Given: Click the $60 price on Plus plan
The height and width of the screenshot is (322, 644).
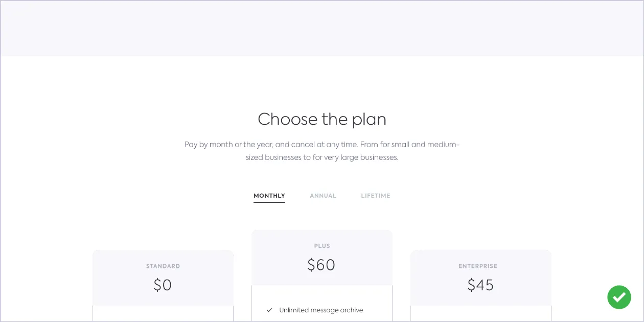Looking at the screenshot, I should pos(321,265).
